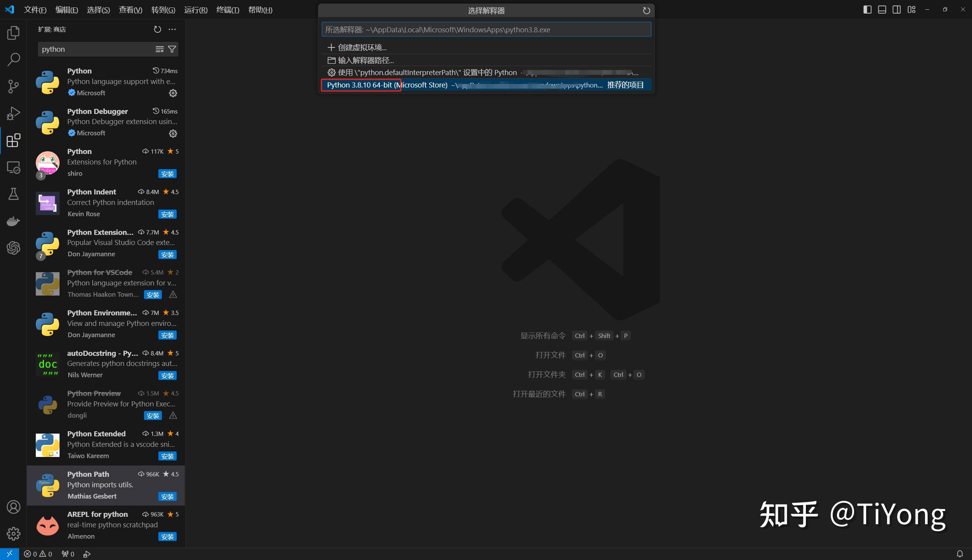This screenshot has width=972, height=560.
Task: Toggle the bottom panel layout button
Action: [882, 10]
